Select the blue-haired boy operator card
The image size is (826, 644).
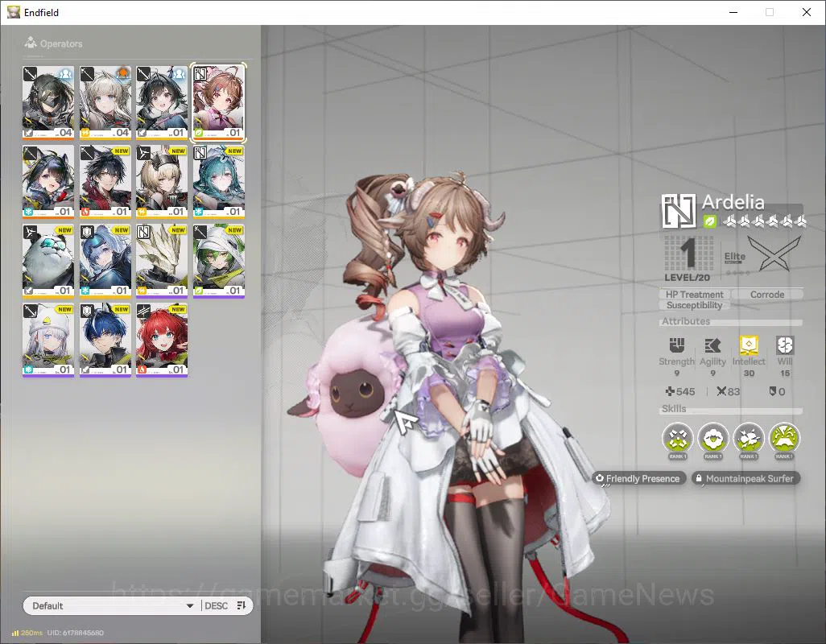point(105,341)
